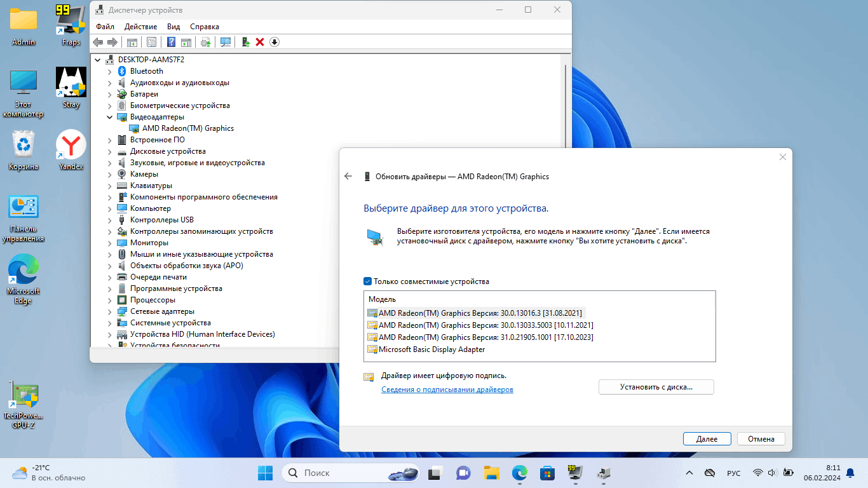Open the Действие menu

pyautogui.click(x=140, y=27)
